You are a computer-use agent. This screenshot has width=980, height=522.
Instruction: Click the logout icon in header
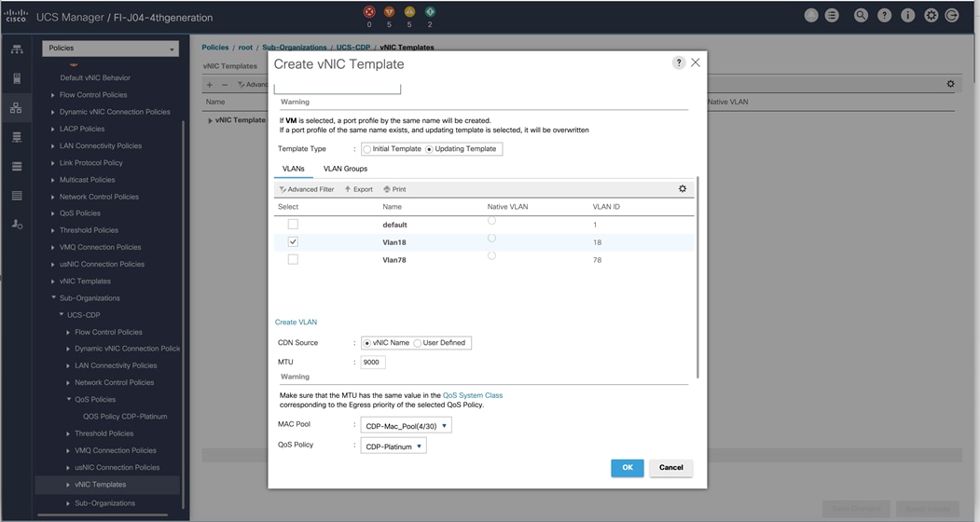click(x=952, y=16)
